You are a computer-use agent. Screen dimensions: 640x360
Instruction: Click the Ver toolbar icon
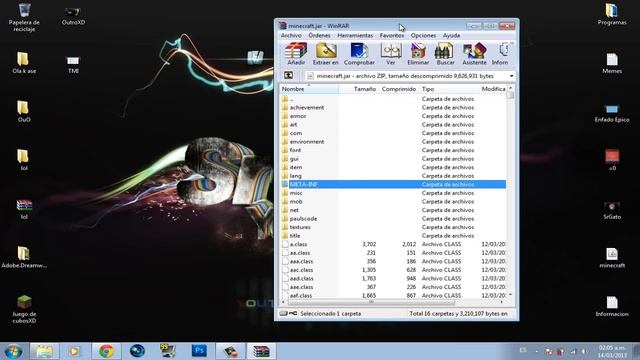point(391,54)
